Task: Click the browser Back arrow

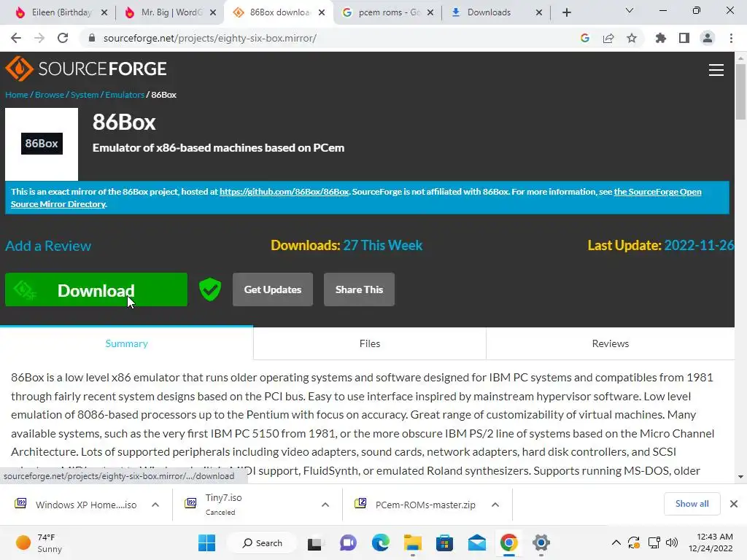Action: (x=16, y=38)
